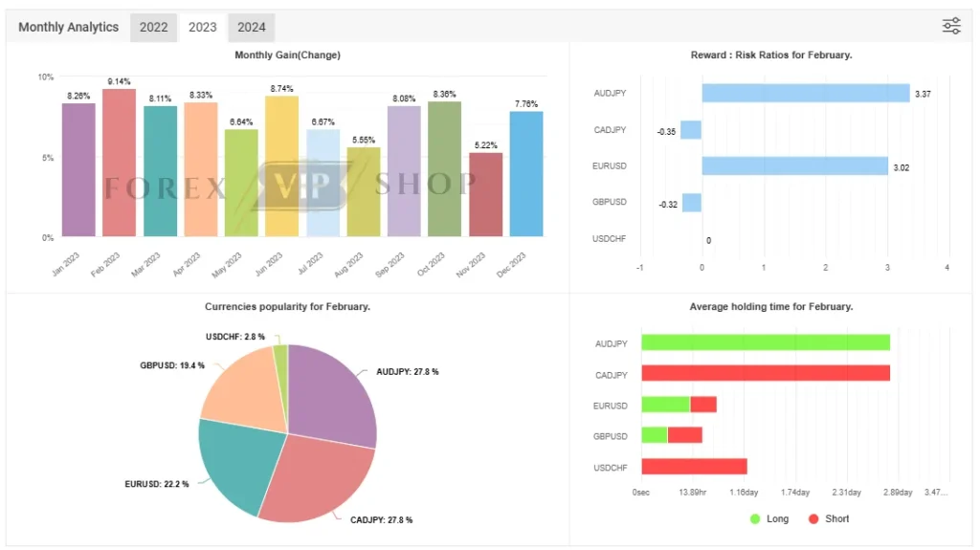Image resolution: width=980 pixels, height=550 pixels.
Task: Click the CADJPY short holding time bar
Action: (766, 373)
